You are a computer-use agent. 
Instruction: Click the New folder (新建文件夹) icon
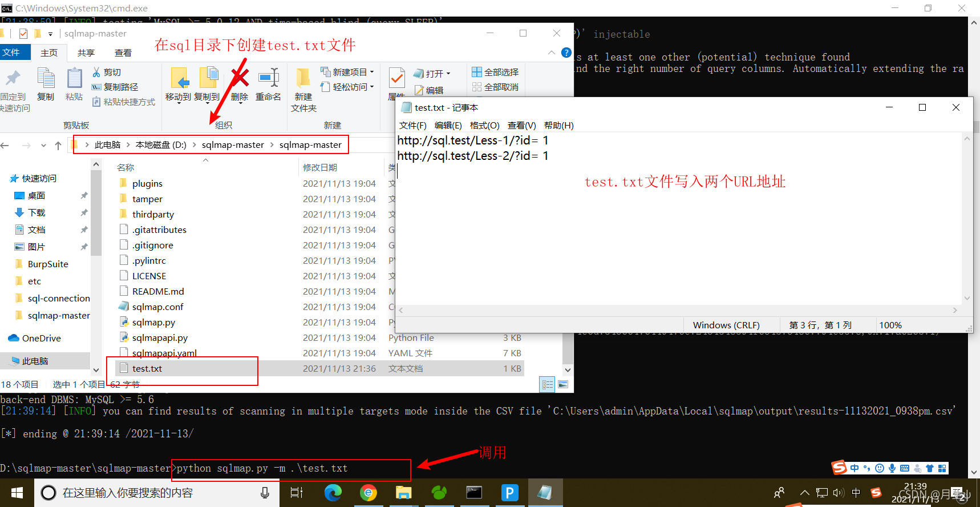303,78
